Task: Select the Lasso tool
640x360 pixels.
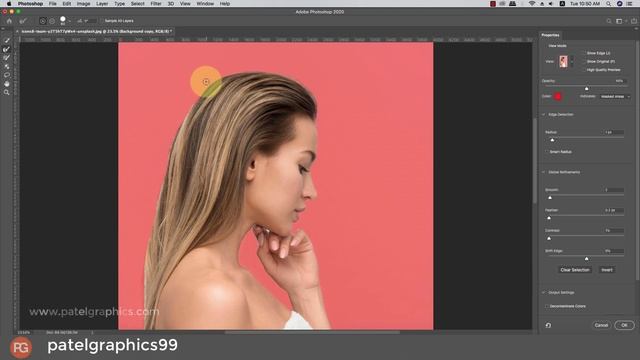Action: point(7,75)
